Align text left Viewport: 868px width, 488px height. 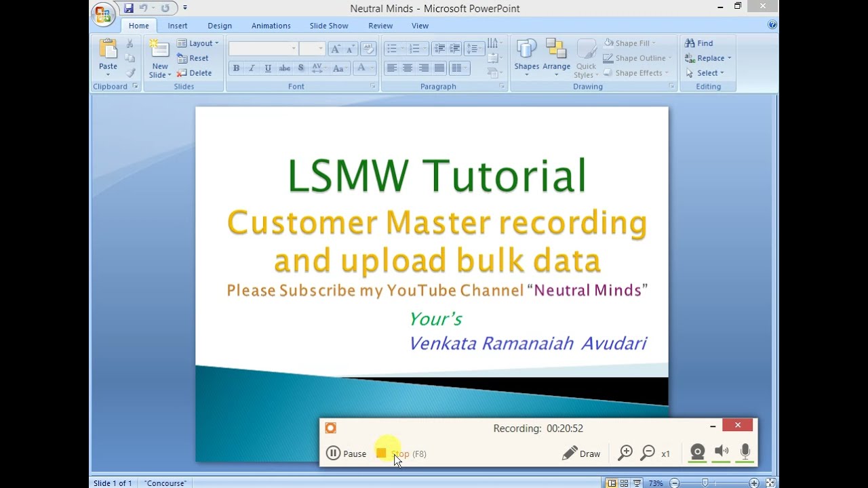pos(392,68)
